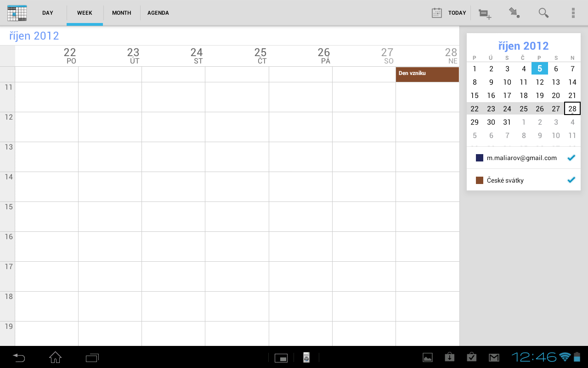The height and width of the screenshot is (368, 588).
Task: Switch to the AGENDA tab
Action: coord(158,13)
